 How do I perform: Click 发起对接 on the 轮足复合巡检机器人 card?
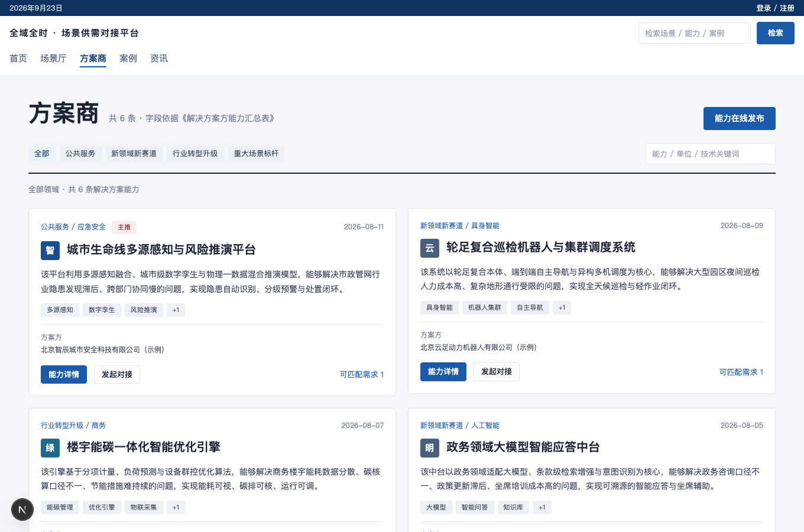pos(497,372)
